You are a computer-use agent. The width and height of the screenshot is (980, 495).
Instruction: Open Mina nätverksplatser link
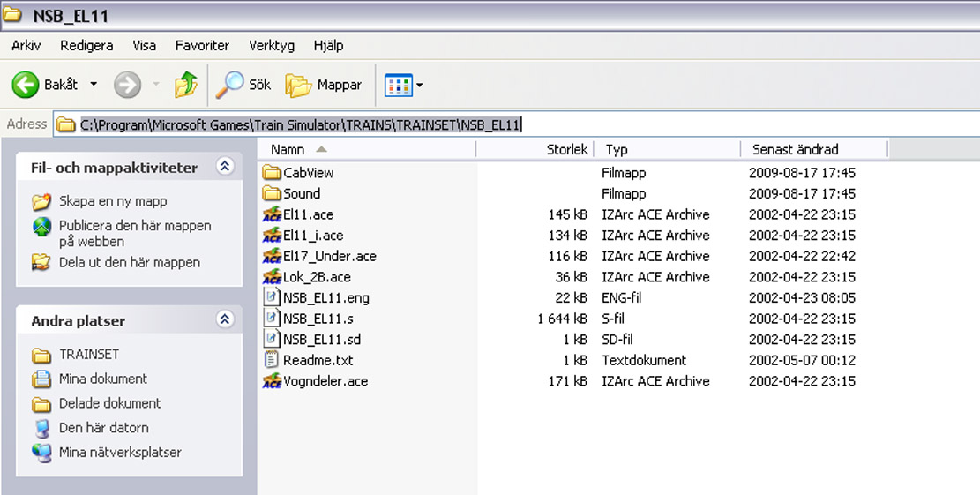coord(120,452)
